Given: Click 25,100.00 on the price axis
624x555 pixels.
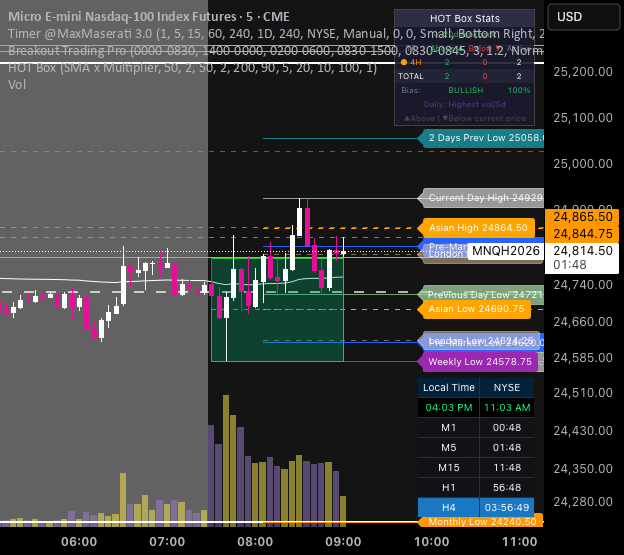Looking at the screenshot, I should [x=583, y=118].
